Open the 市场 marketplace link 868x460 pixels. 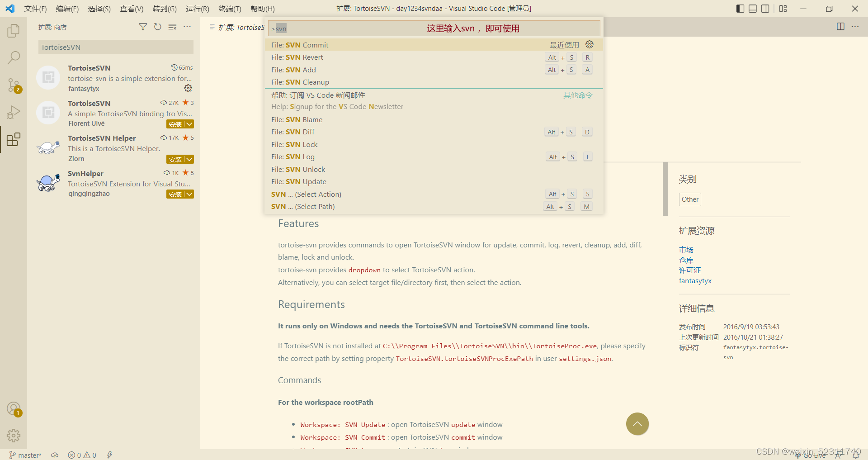coord(686,250)
